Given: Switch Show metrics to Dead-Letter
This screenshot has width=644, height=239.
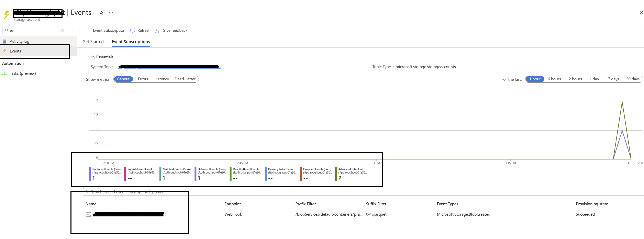Looking at the screenshot, I should 185,79.
